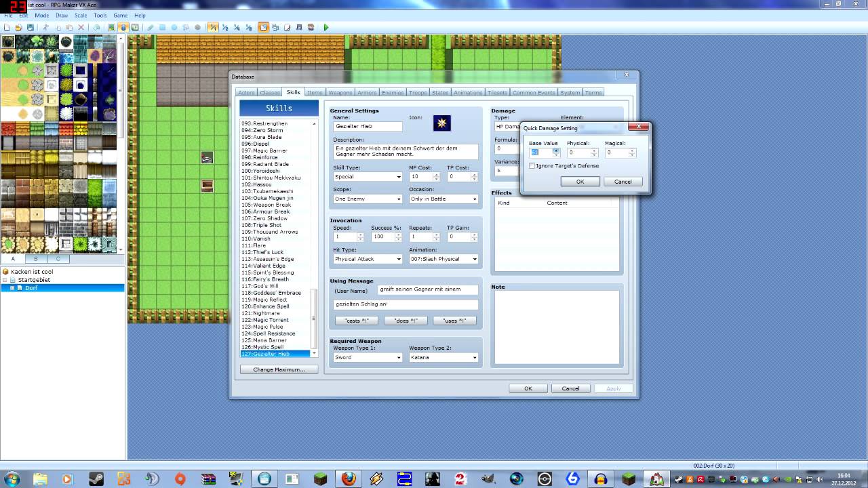Image resolution: width=868 pixels, height=488 pixels.
Task: Open the Game menu
Action: [x=120, y=15]
